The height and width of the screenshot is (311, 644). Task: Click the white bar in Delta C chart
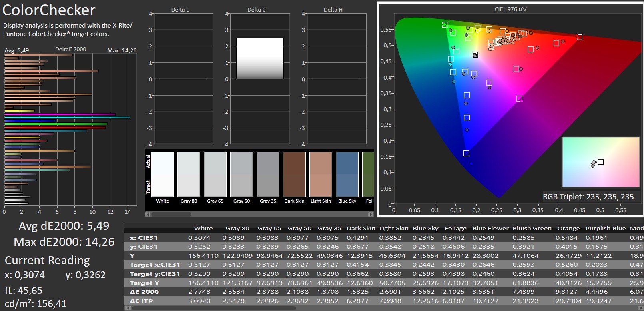click(259, 59)
